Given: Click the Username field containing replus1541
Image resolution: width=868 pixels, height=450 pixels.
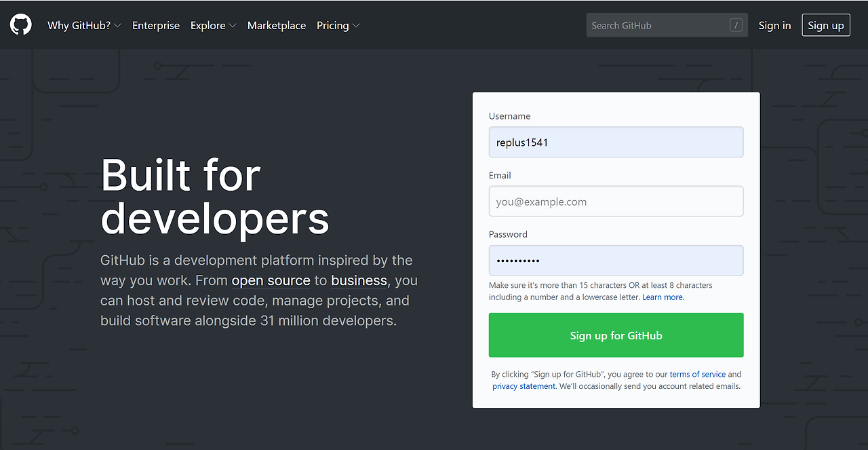Looking at the screenshot, I should pos(616,143).
